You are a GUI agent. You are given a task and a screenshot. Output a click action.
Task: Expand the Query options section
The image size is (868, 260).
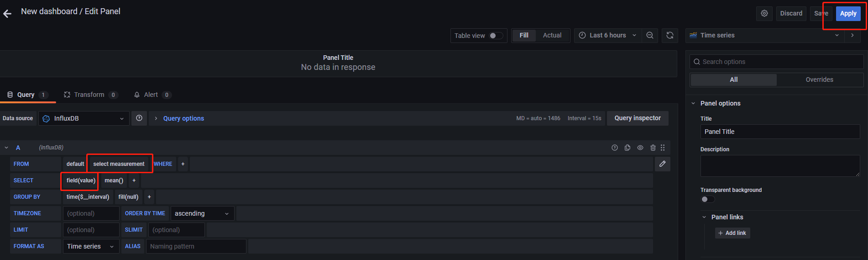[x=183, y=118]
